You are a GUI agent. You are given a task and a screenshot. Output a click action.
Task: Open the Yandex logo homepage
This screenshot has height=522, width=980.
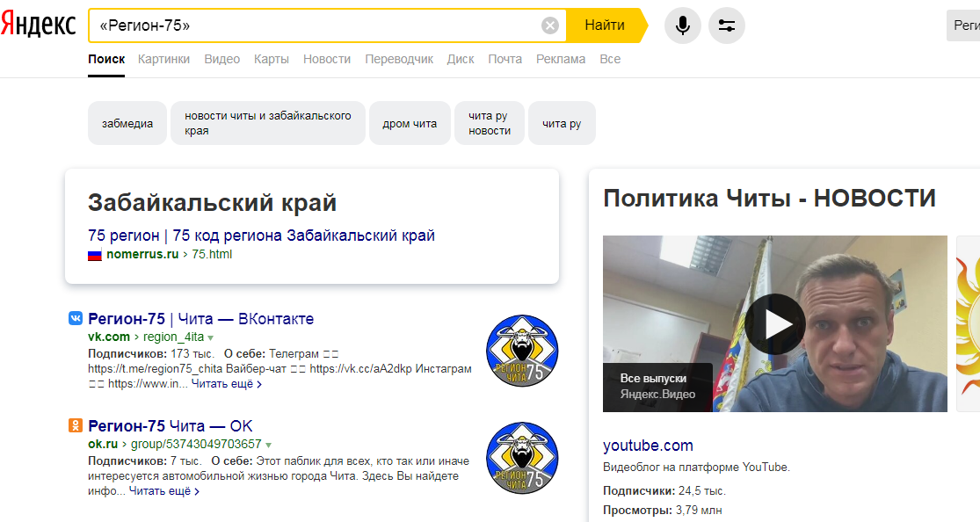tap(38, 25)
